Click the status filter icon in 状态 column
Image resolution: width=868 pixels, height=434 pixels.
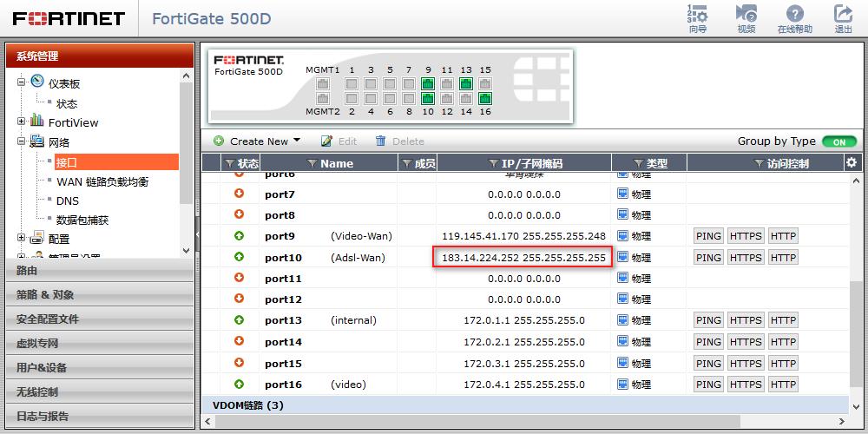[230, 163]
